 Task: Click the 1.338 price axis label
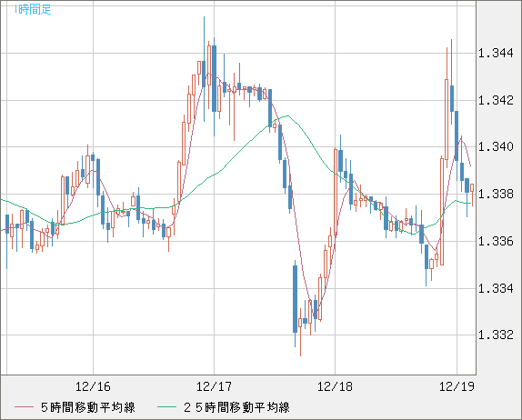(x=496, y=194)
